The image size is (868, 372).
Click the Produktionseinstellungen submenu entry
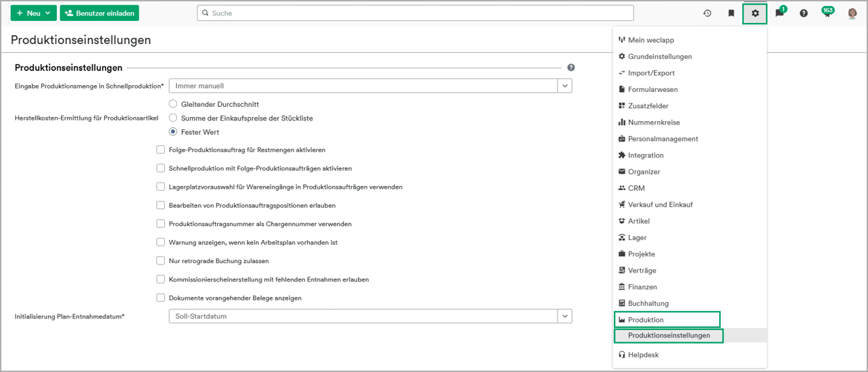(x=669, y=335)
